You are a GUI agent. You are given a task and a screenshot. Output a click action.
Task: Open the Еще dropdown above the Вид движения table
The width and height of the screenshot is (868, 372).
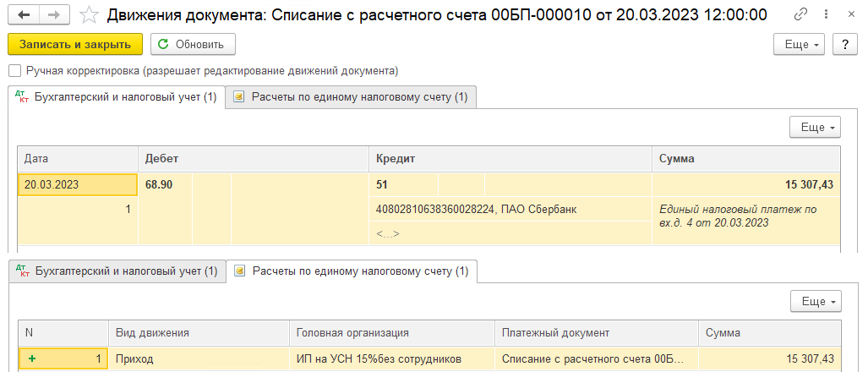coord(815,301)
